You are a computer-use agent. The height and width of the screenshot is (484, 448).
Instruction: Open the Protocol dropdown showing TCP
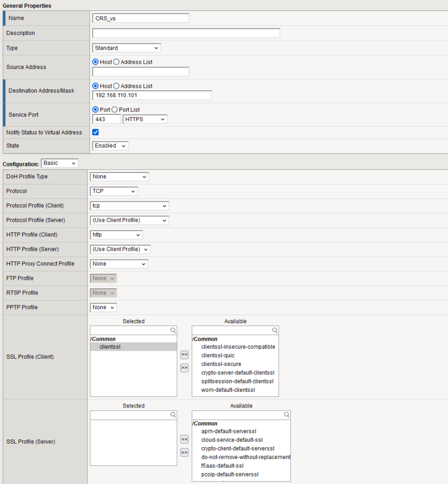coord(114,191)
